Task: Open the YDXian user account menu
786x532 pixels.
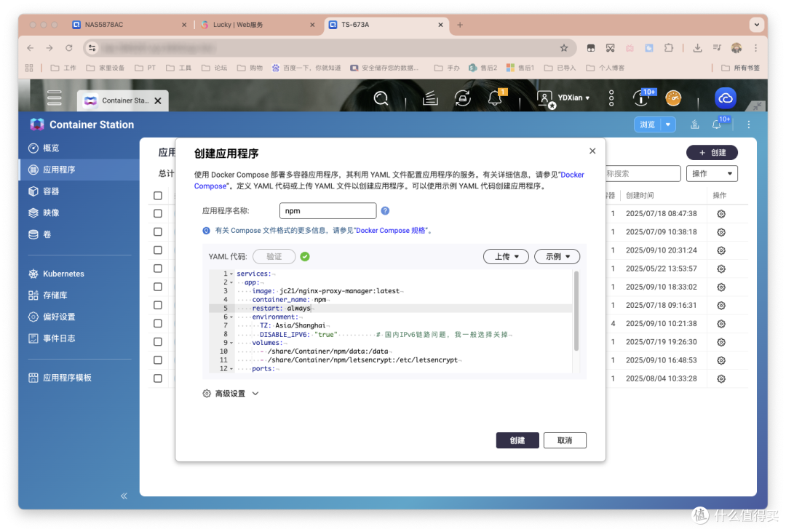Action: [563, 98]
